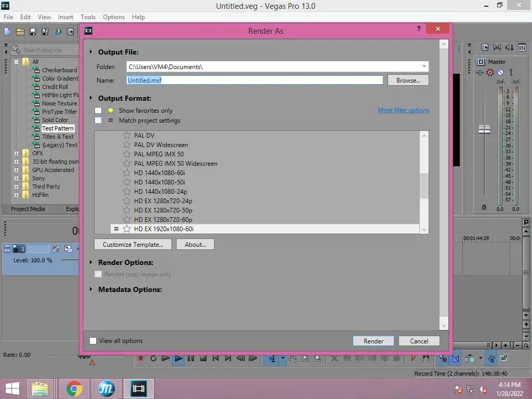Screen dimensions: 532x399
Task: Expand the OFX plug-in folder
Action: pos(16,153)
